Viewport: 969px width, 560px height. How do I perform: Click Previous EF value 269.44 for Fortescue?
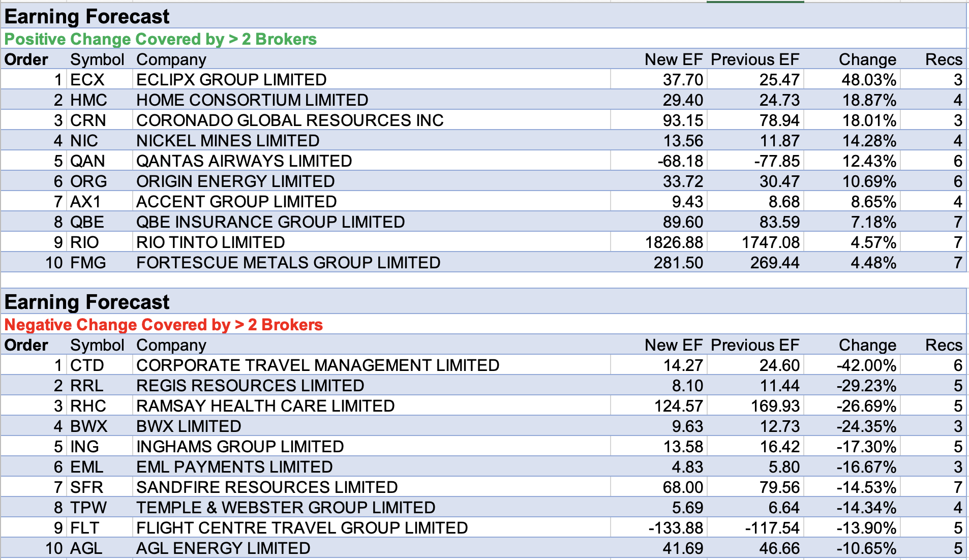point(774,263)
